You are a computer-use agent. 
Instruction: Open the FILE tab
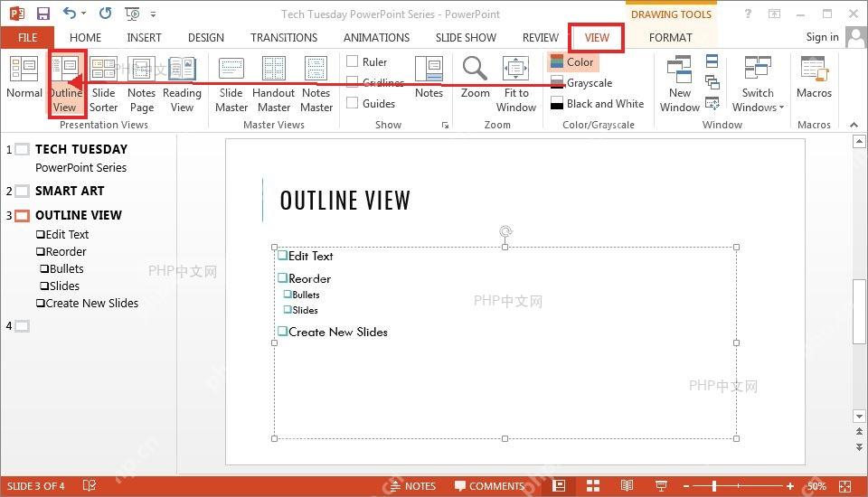tap(28, 38)
